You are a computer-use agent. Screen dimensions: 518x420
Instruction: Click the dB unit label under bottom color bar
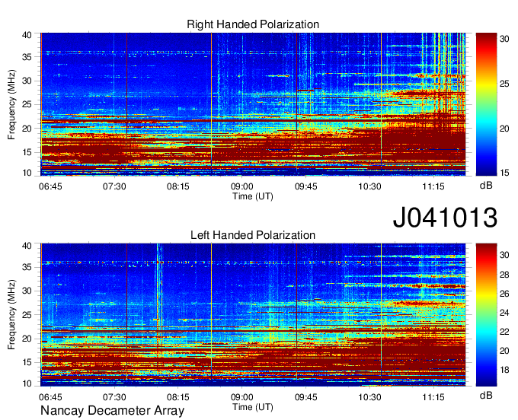pos(486,395)
